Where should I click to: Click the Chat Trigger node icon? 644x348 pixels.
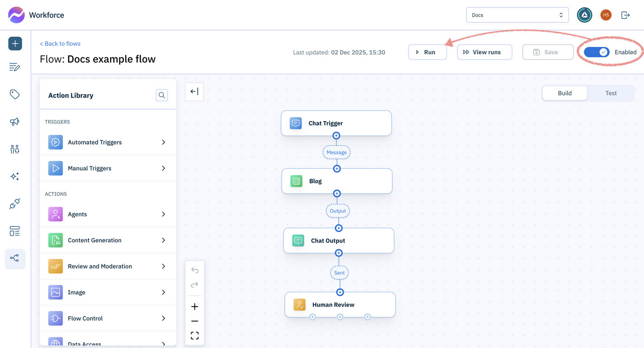296,123
